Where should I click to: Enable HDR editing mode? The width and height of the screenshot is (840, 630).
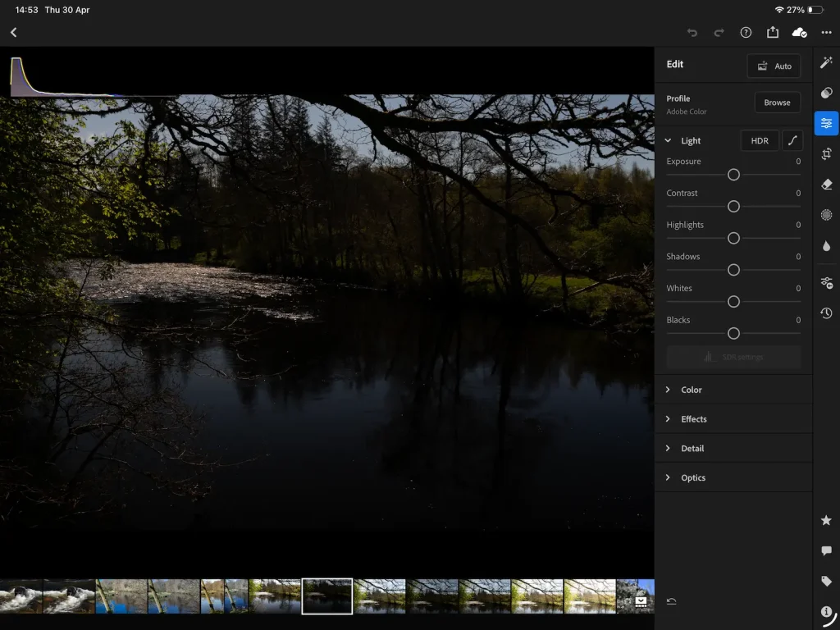pos(759,140)
